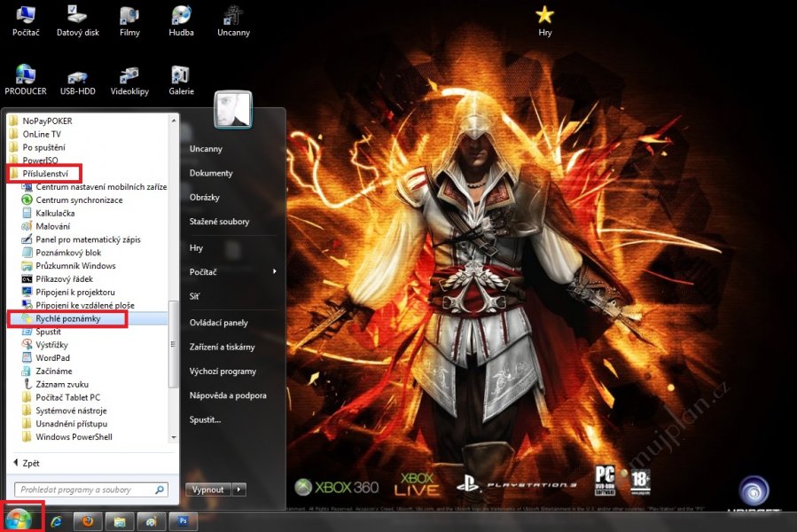Image resolution: width=797 pixels, height=532 pixels.
Task: Focus the Prohledat programy a soubory field
Action: pos(91,489)
